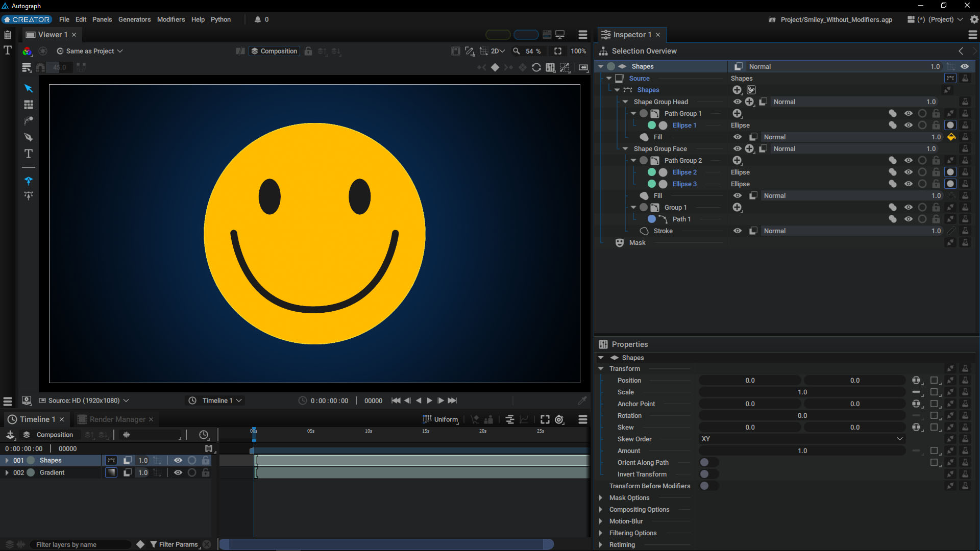Collapse the Shape Group Head tree

tap(625, 102)
